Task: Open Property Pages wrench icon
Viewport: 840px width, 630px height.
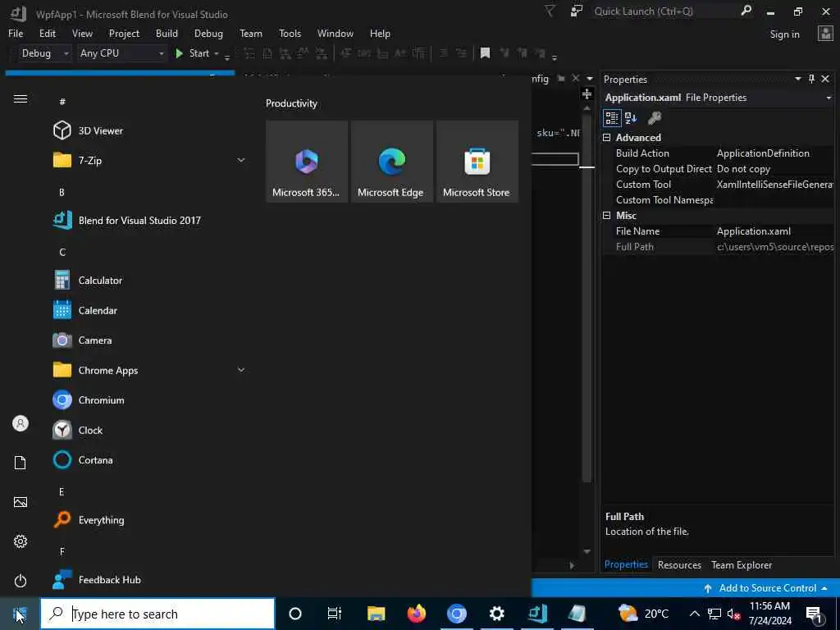Action: 654,118
